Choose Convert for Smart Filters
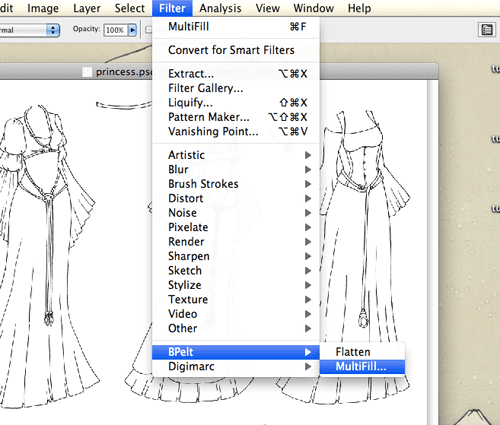Screen dimensions: 500x425 tap(236, 50)
